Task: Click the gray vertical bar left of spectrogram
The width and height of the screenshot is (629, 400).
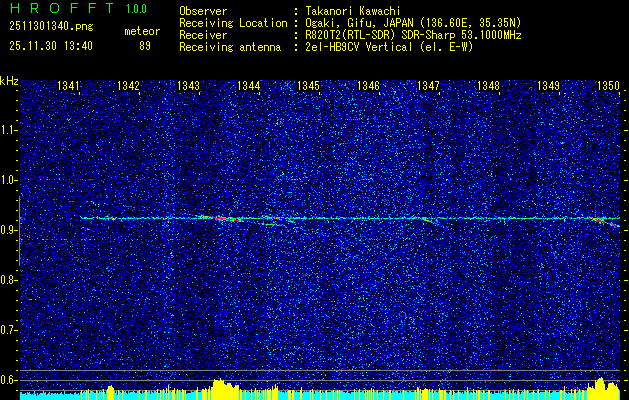Action: pyautogui.click(x=19, y=231)
